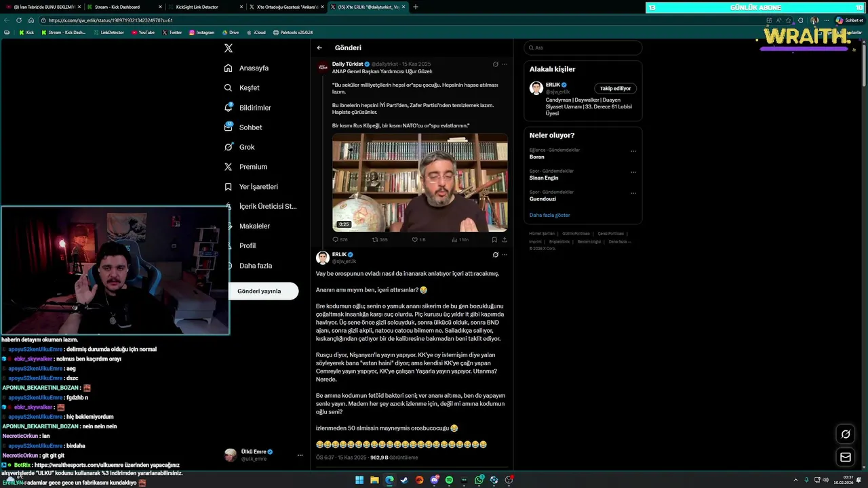Click Grok icon on ERLIK post
This screenshot has height=488, width=868.
(x=495, y=255)
